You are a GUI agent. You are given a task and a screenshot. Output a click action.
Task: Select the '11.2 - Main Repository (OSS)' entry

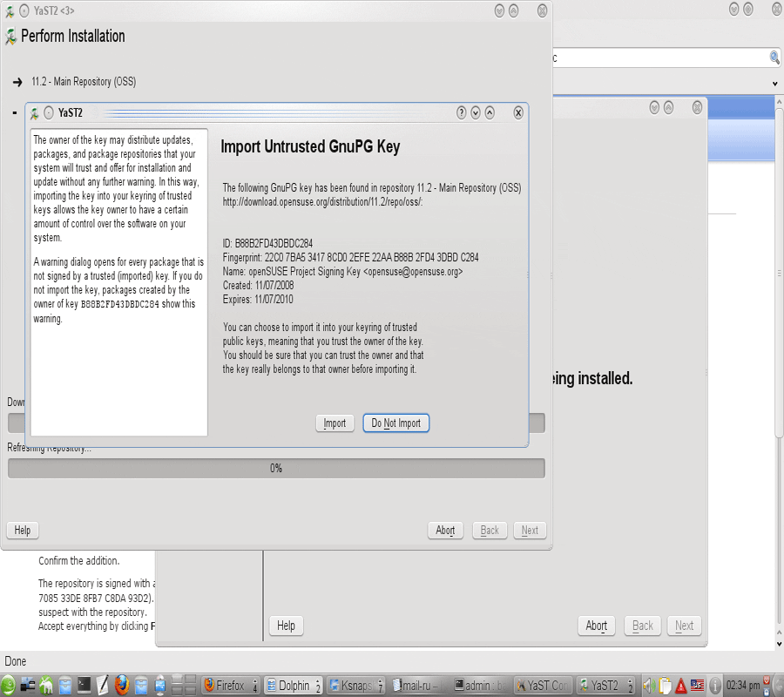pyautogui.click(x=84, y=82)
